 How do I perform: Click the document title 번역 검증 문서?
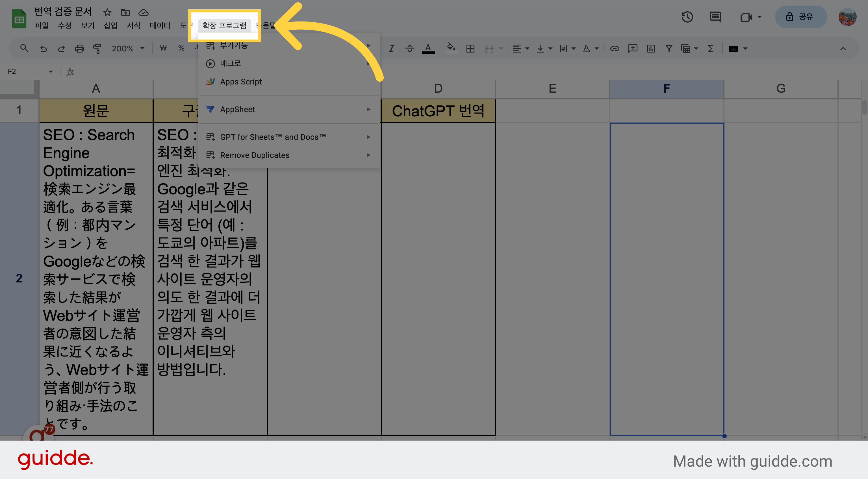63,12
